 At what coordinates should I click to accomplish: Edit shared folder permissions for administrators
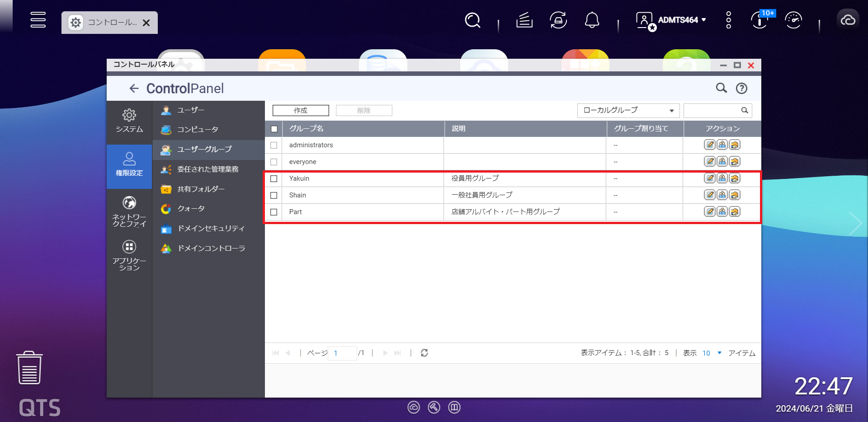tap(734, 145)
